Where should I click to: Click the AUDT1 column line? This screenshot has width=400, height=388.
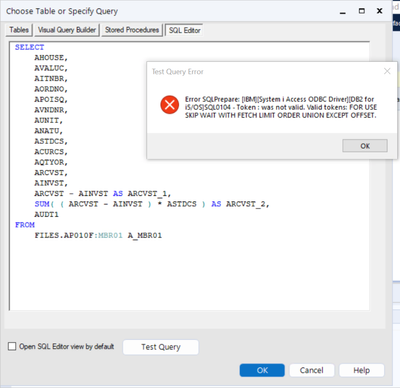coord(46,215)
